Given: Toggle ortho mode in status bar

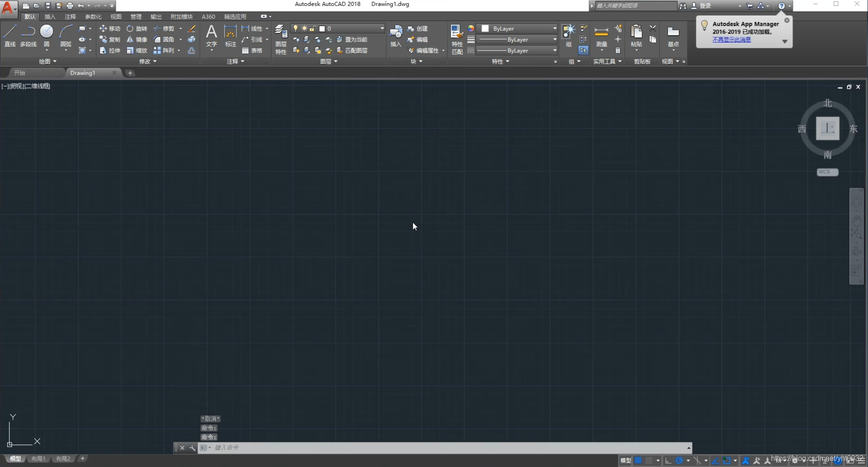Looking at the screenshot, I should coord(668,461).
